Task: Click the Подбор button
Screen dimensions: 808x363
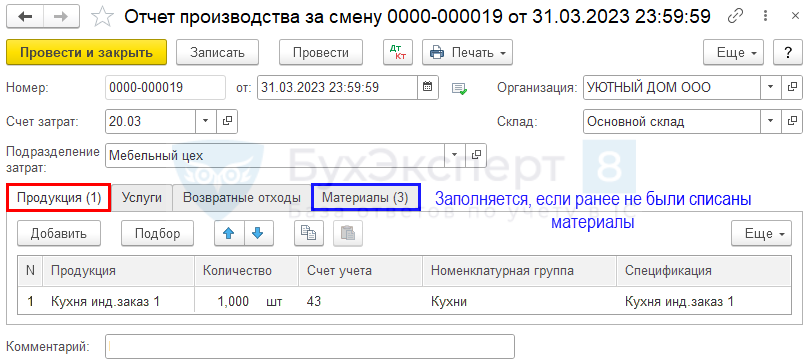Action: pyautogui.click(x=158, y=234)
